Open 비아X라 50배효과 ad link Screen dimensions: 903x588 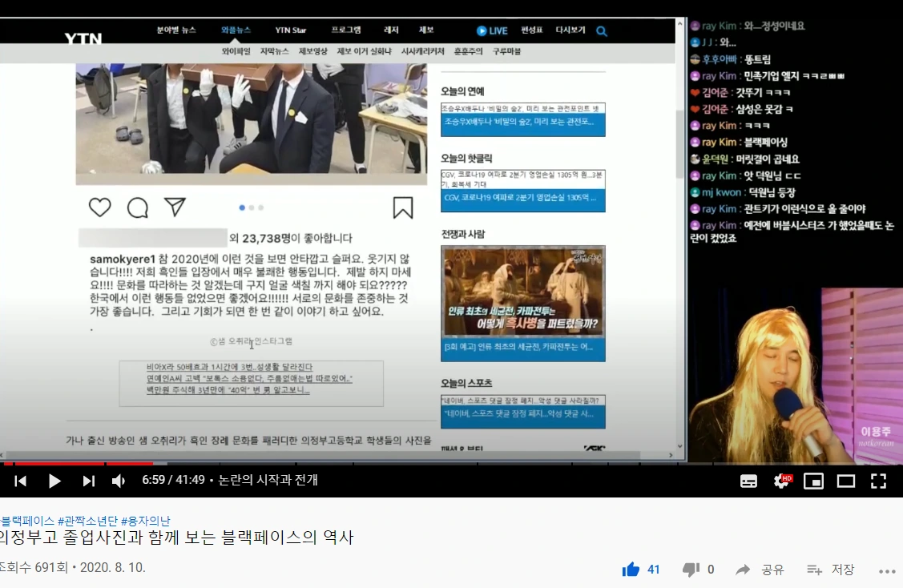click(229, 367)
